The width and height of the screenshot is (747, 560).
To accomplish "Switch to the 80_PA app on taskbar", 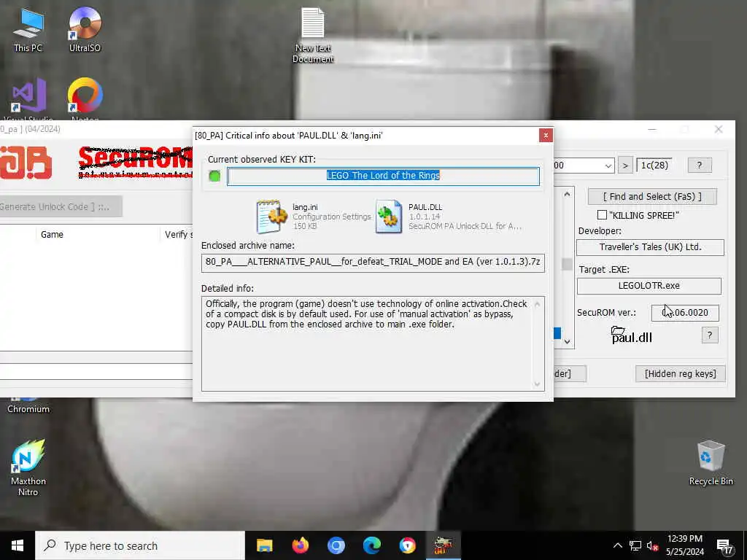I will click(x=443, y=545).
